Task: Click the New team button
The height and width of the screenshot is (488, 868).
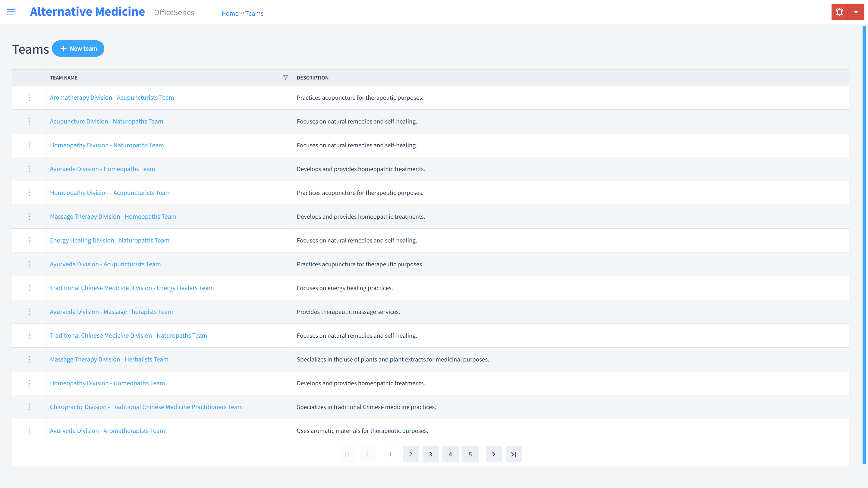Action: (x=78, y=48)
